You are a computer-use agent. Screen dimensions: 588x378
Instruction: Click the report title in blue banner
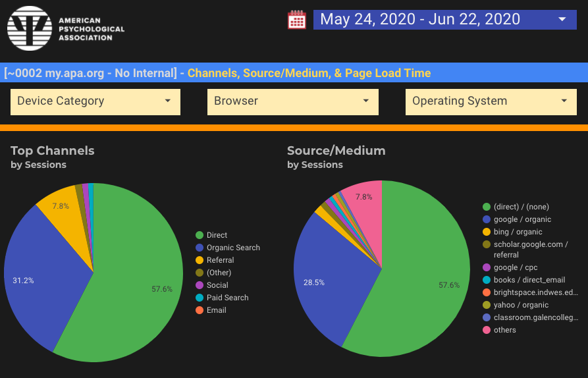click(x=217, y=73)
